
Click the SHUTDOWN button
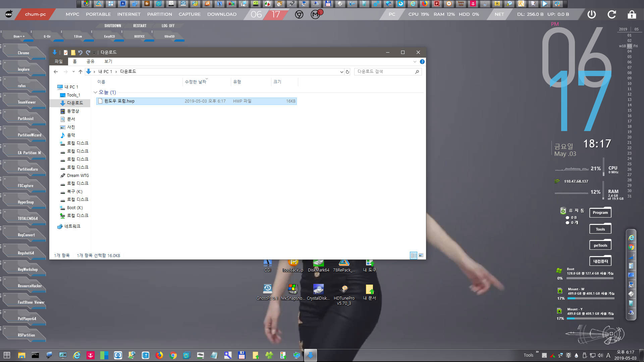point(113,26)
